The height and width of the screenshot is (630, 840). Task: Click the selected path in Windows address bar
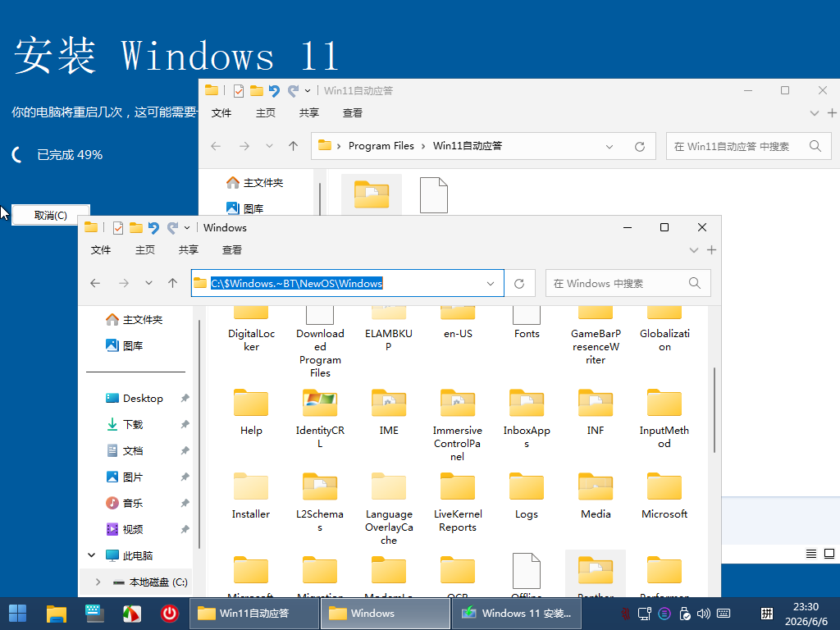[296, 283]
